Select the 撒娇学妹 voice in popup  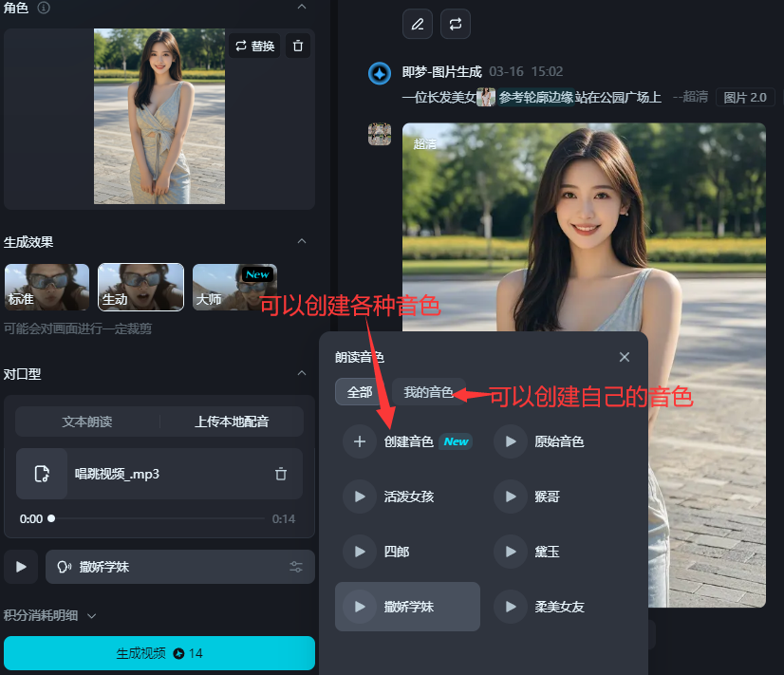point(408,607)
